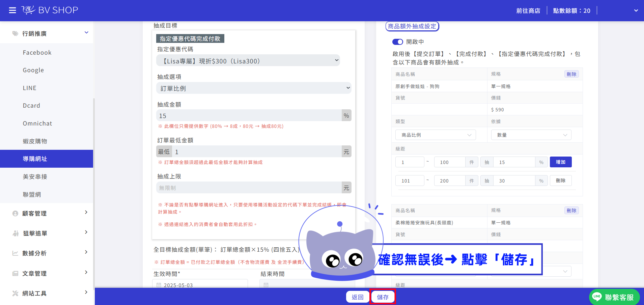644x305 pixels.
Task: Click the customer management person icon
Action: point(15,213)
